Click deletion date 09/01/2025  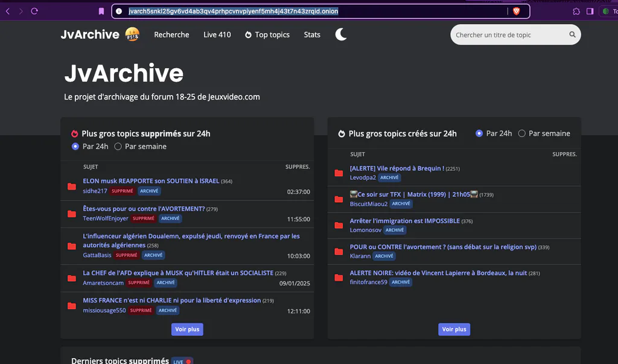(x=295, y=283)
